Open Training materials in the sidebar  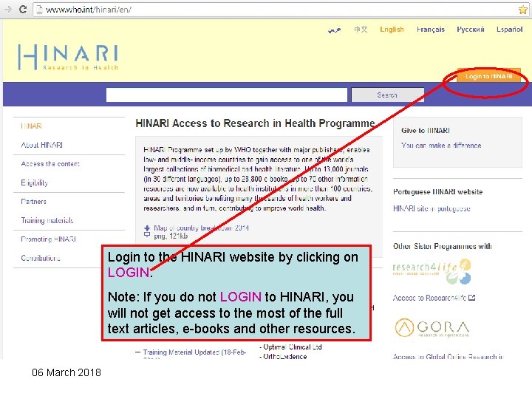pos(47,220)
